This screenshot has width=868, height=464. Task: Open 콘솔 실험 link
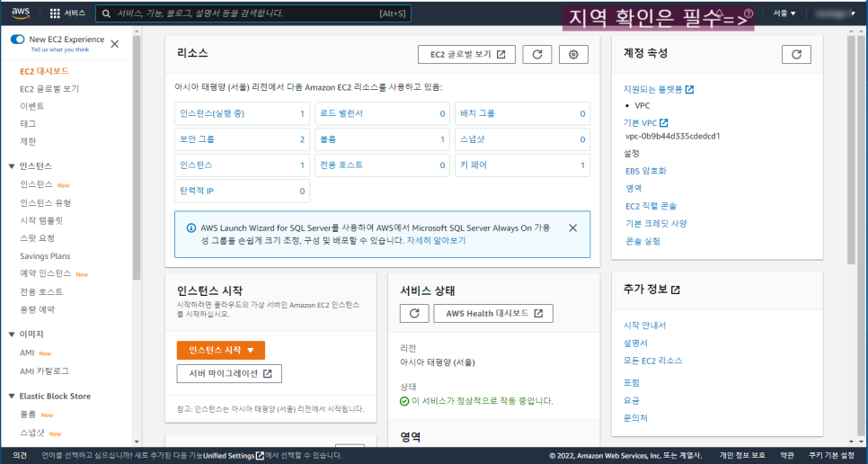coord(642,241)
